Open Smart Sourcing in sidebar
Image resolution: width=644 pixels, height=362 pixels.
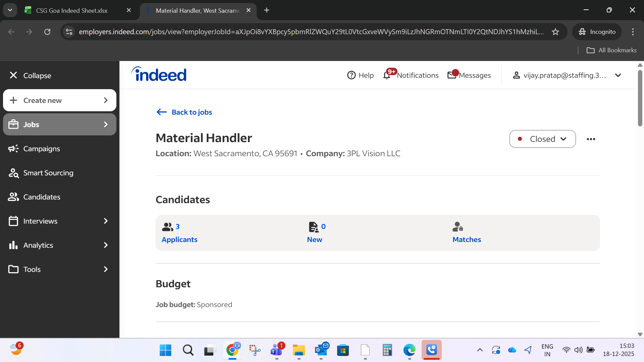48,173
